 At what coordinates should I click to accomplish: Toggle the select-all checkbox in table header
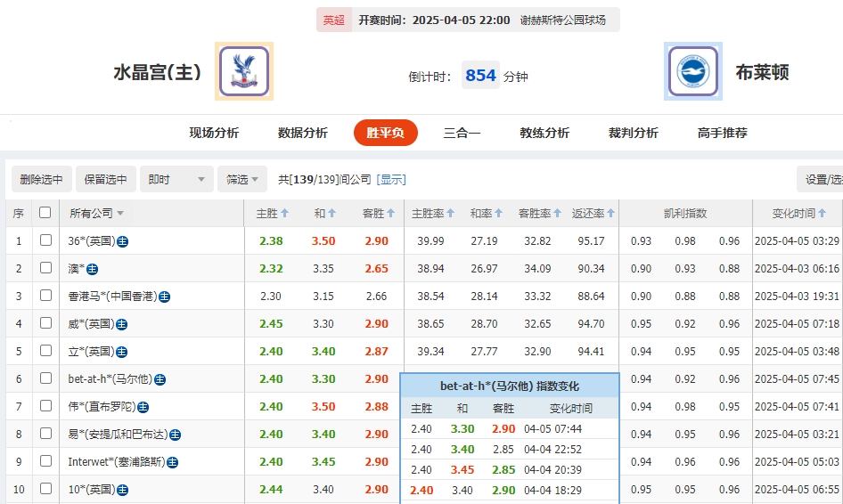click(x=45, y=213)
